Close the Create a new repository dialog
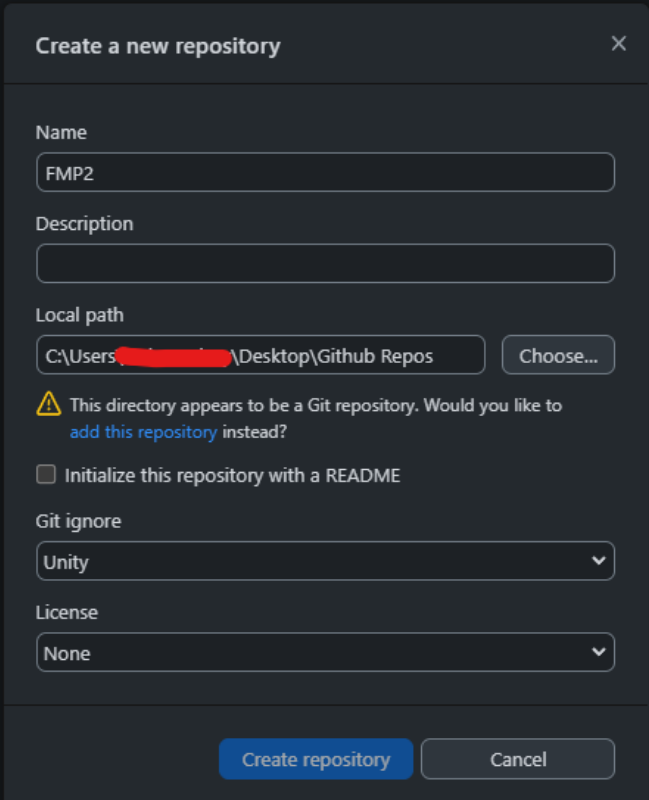649x800 pixels. (618, 44)
